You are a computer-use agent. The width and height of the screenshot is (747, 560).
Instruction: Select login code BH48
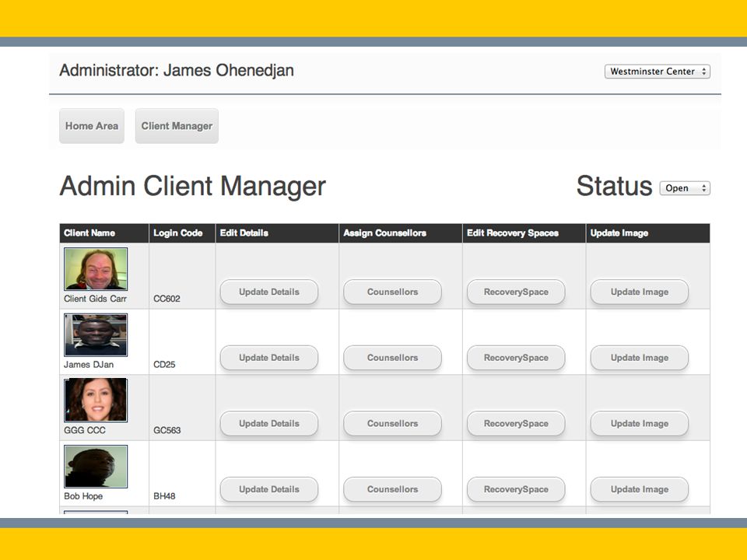pos(164,495)
